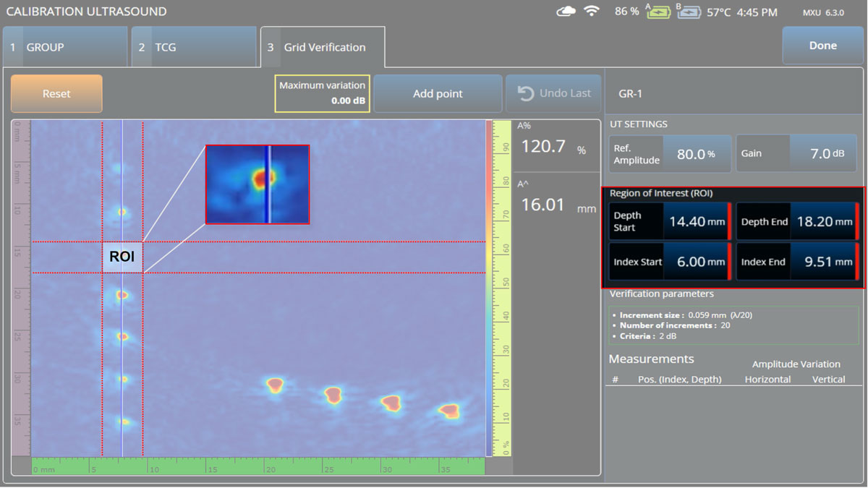Select the Depth End value field
868x488 pixels.
tap(824, 222)
